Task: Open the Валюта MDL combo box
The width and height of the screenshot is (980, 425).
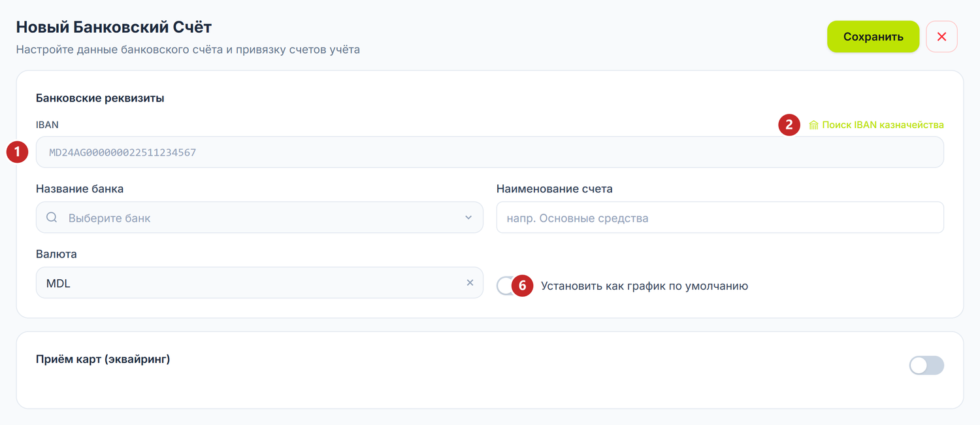Action: 259,282
